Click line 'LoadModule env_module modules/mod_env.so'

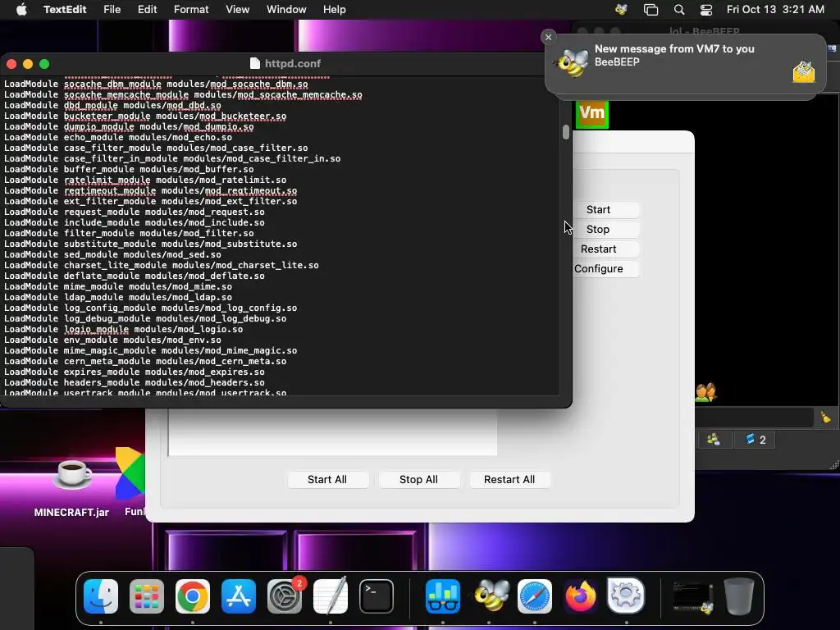pos(112,340)
